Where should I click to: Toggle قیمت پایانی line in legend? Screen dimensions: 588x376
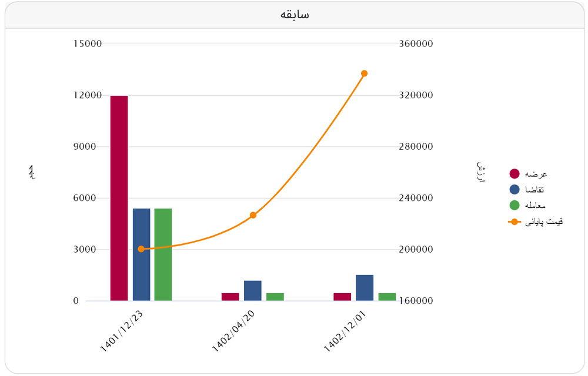pyautogui.click(x=514, y=221)
